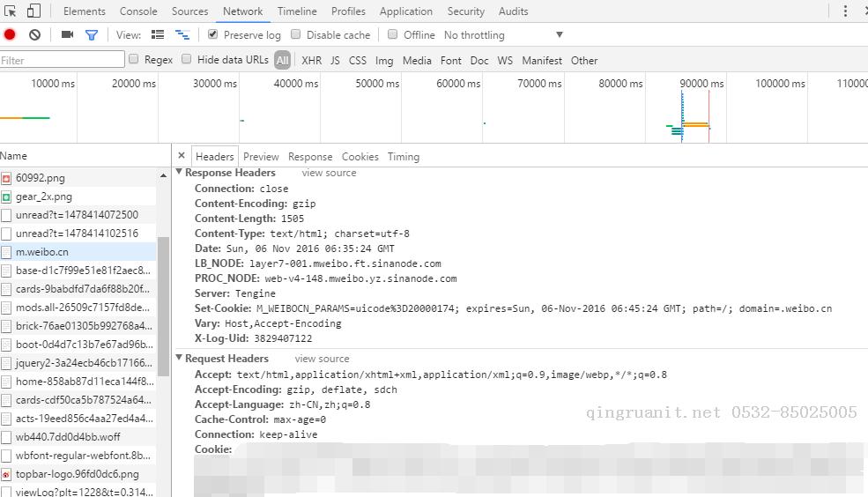Open the No throttling dropdown
The height and width of the screenshot is (497, 868).
pyautogui.click(x=502, y=35)
